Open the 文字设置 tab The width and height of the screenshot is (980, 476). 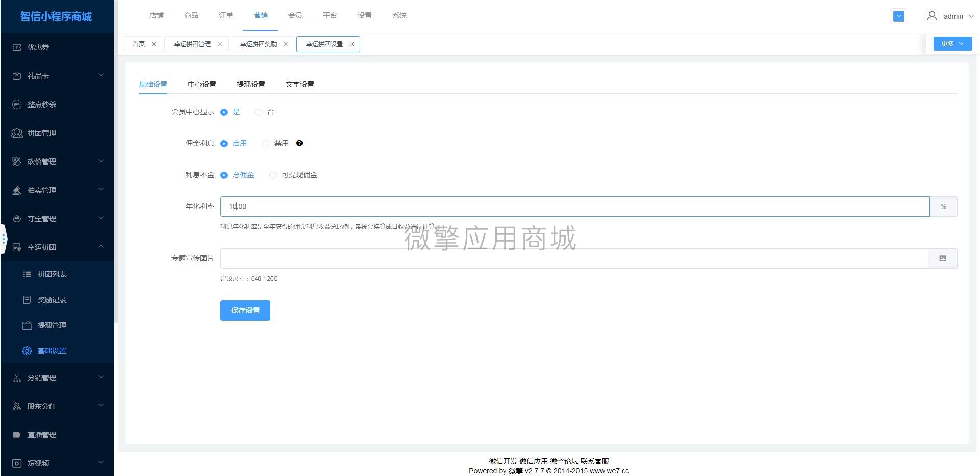300,85
